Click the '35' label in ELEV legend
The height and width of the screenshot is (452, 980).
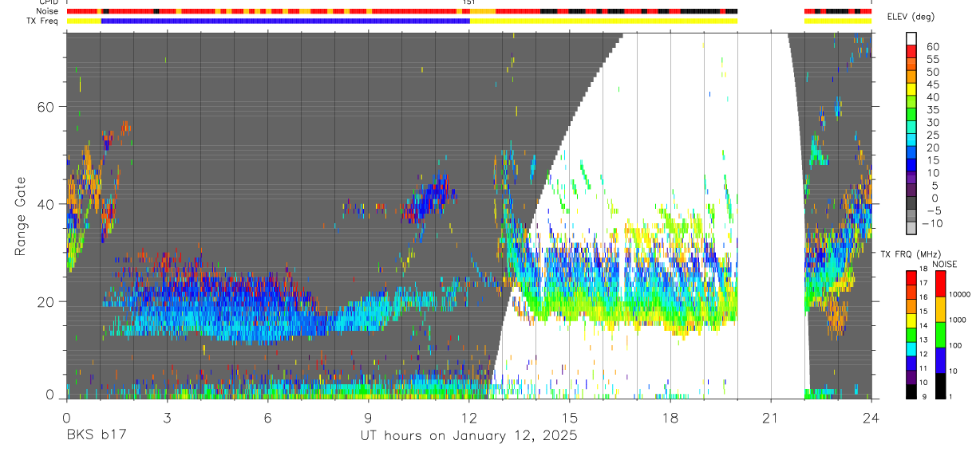pos(932,109)
